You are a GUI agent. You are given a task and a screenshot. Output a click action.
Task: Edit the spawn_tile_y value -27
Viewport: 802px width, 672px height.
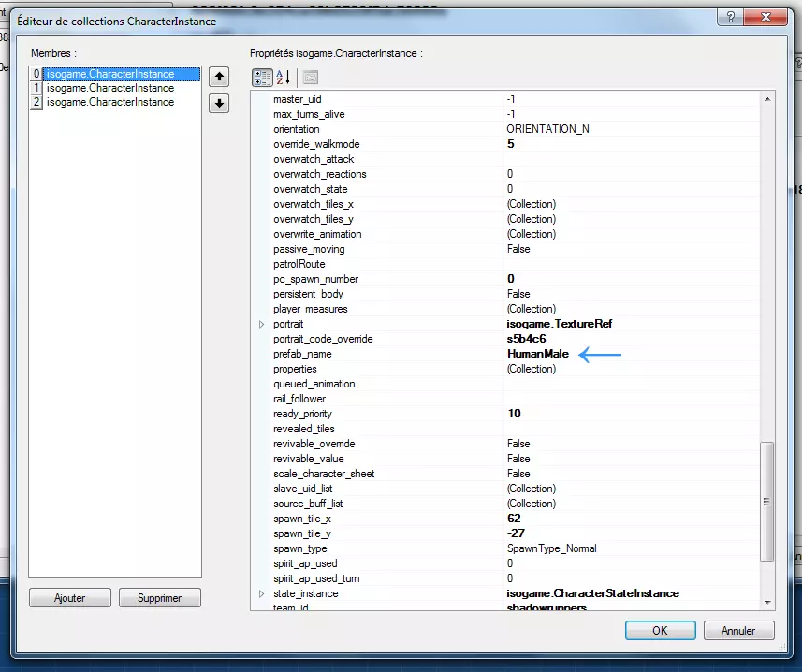(x=516, y=533)
